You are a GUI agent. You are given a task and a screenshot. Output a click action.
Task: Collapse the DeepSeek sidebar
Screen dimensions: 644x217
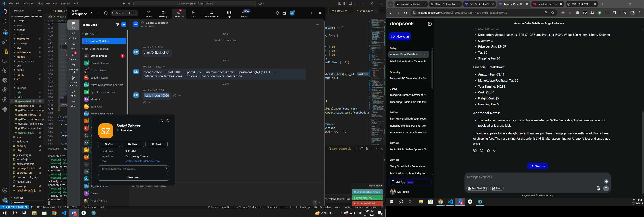pyautogui.click(x=429, y=24)
